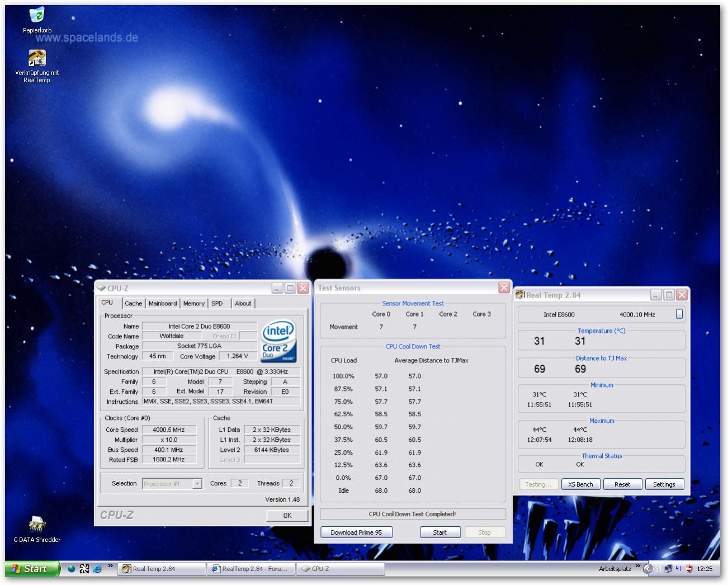Toggle the small box next to 4000.10 MHz
This screenshot has width=728, height=585.
[x=679, y=314]
